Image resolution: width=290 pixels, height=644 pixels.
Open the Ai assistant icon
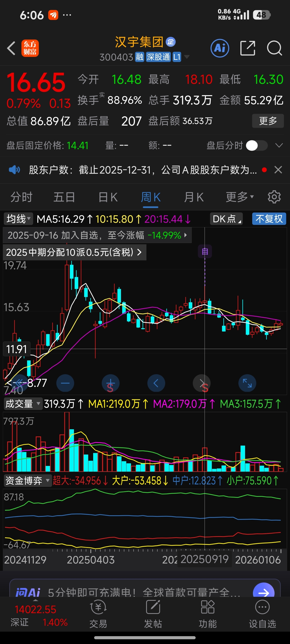coord(220,48)
